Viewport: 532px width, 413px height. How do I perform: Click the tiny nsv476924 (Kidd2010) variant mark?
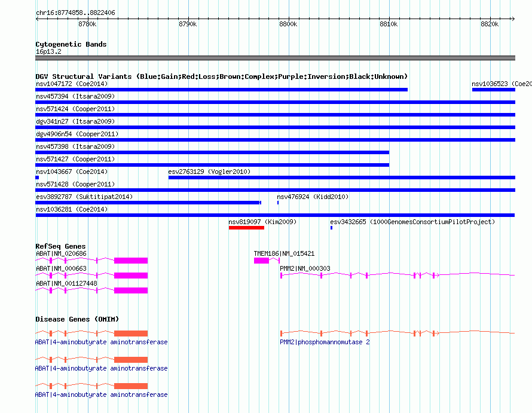[278, 203]
